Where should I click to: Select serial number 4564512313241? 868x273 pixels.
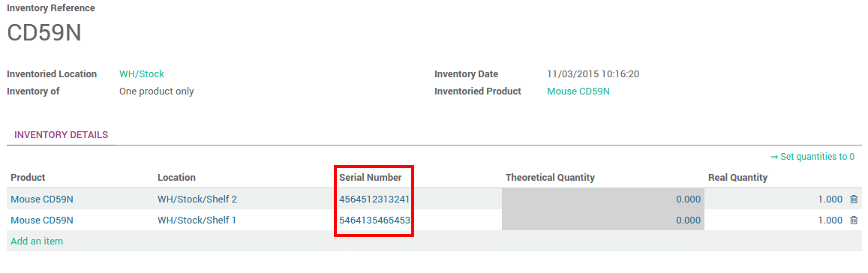[x=374, y=199]
